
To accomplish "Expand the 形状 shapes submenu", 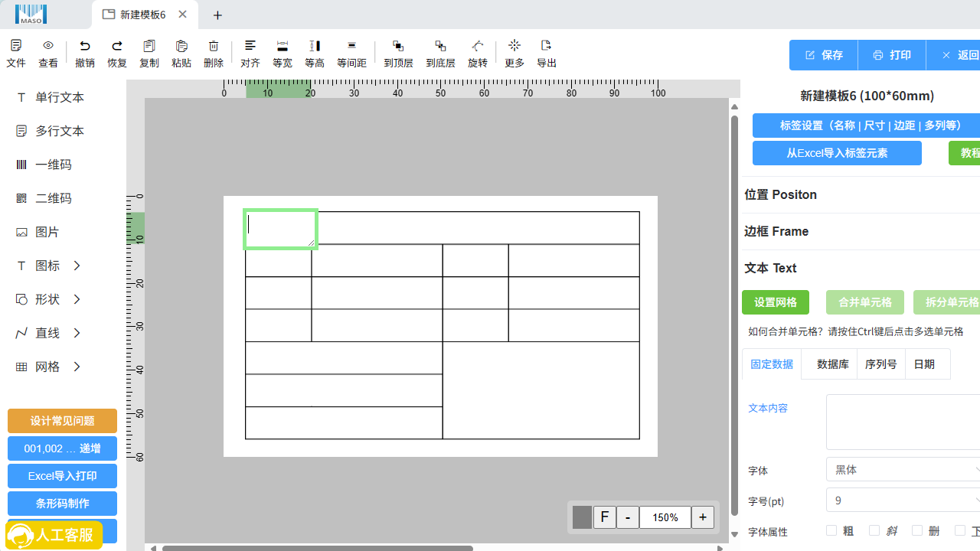I will [x=77, y=299].
